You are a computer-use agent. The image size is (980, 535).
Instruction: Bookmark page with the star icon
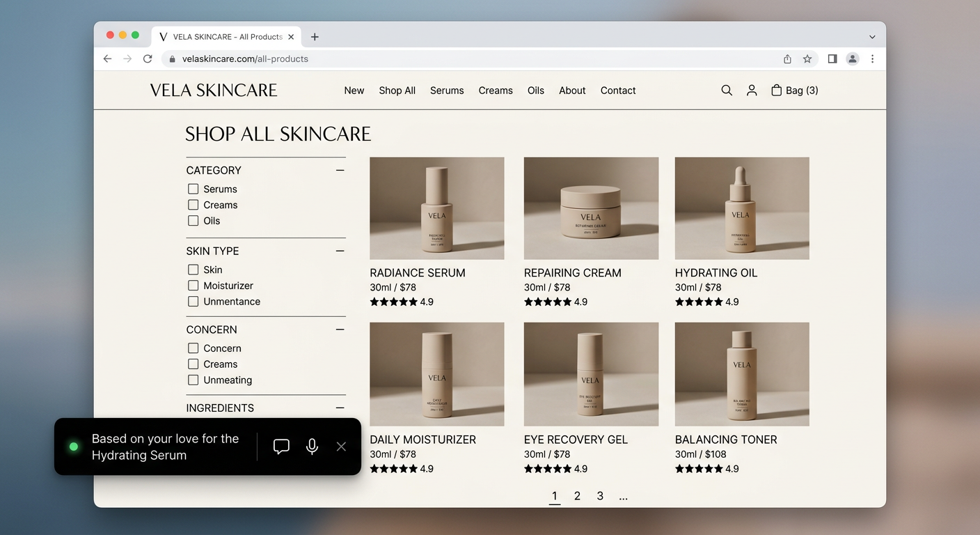point(807,59)
